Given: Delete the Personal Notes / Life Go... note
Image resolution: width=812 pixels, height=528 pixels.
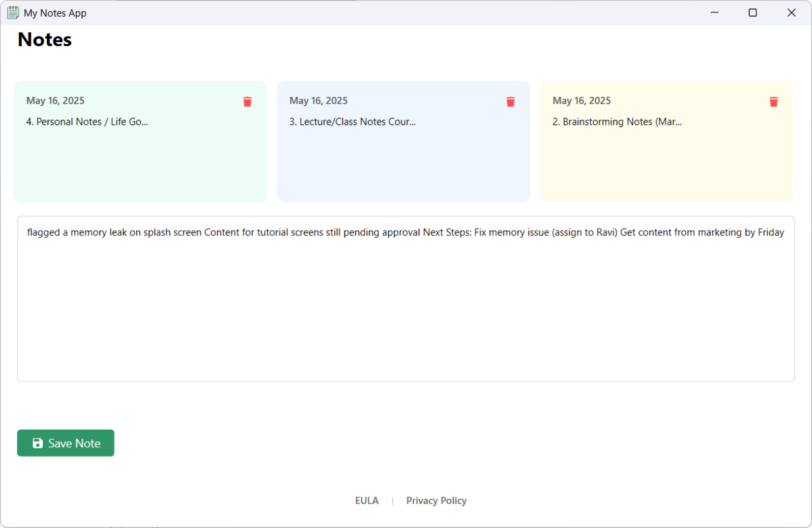Looking at the screenshot, I should [x=247, y=102].
